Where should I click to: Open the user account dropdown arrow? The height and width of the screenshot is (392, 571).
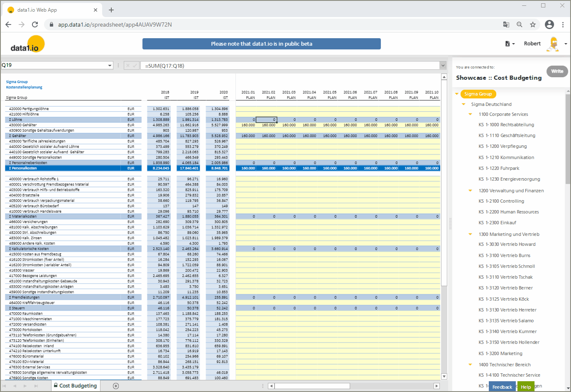point(566,44)
